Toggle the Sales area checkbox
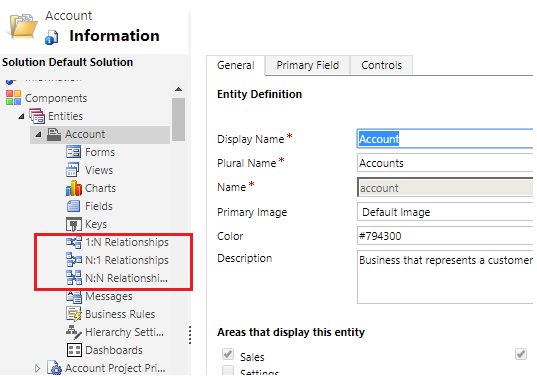 228,354
